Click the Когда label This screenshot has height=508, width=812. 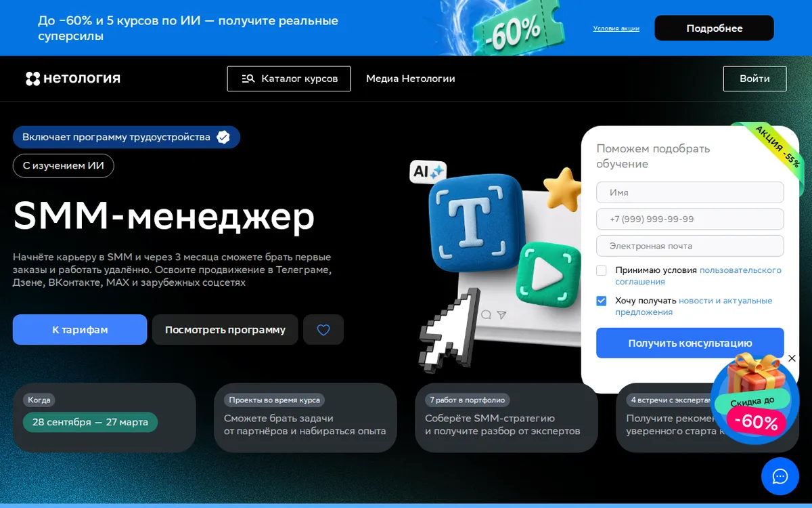point(39,400)
